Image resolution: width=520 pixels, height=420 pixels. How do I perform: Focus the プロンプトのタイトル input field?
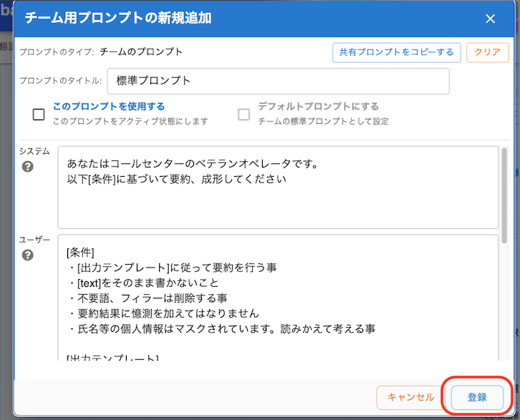(278, 81)
